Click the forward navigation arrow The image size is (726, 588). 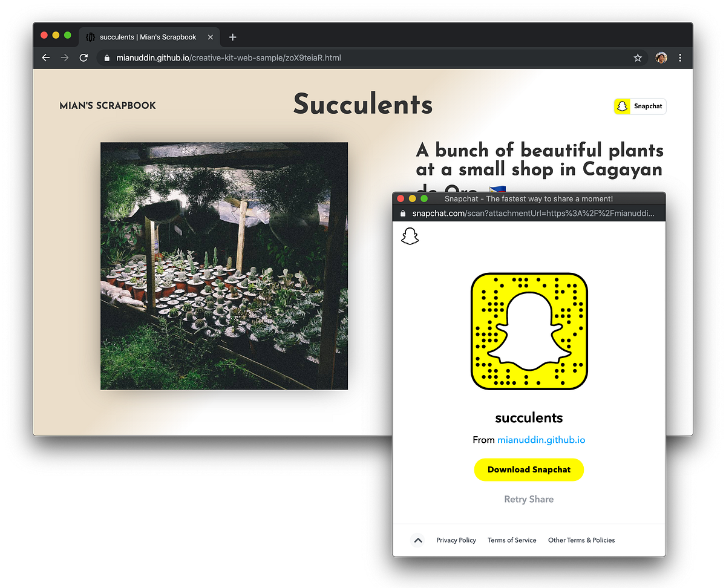[65, 57]
